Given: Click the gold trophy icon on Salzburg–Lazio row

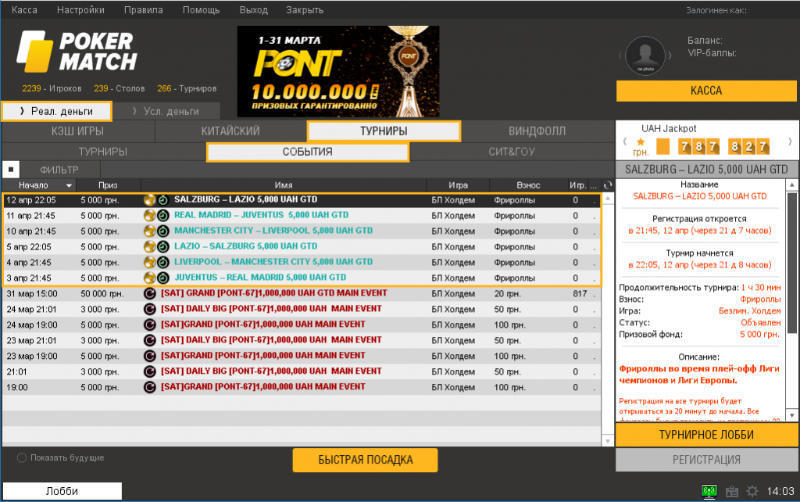Looking at the screenshot, I should point(149,200).
